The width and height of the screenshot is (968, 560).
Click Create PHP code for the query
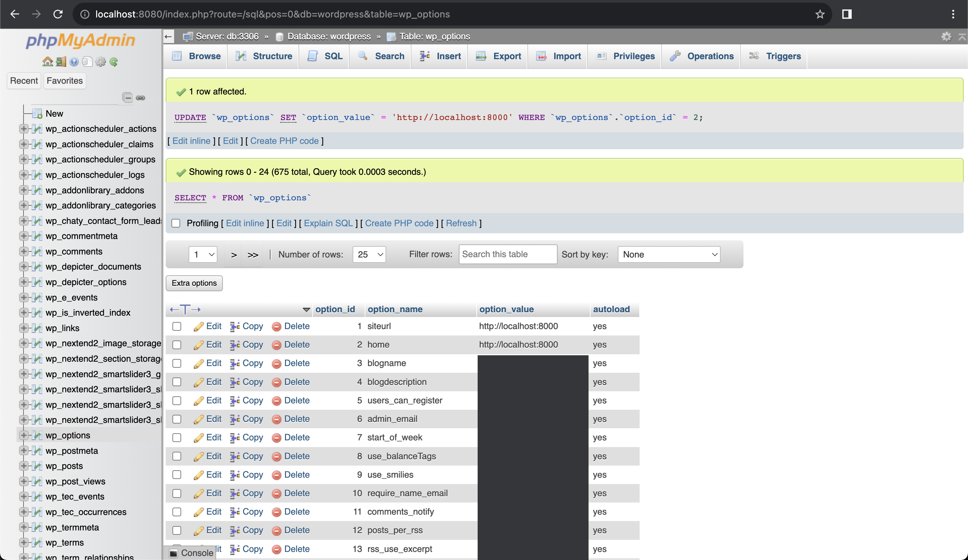(x=399, y=223)
